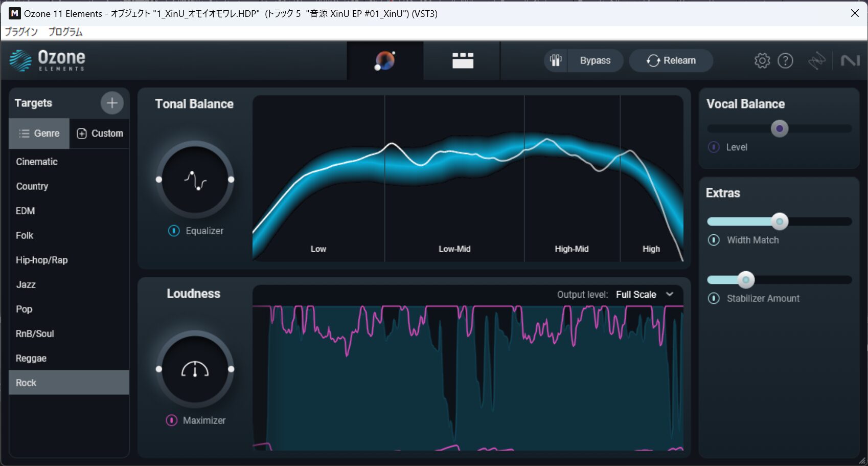Open the プログラム menu
Viewport: 868px width, 466px height.
(x=65, y=32)
